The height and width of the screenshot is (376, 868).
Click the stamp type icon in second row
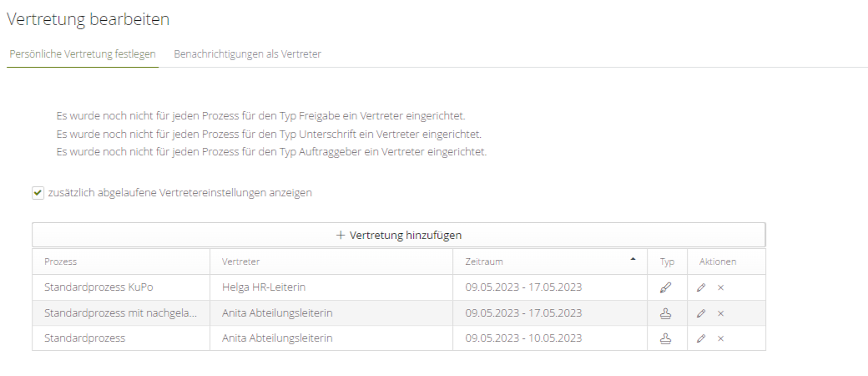(x=665, y=313)
